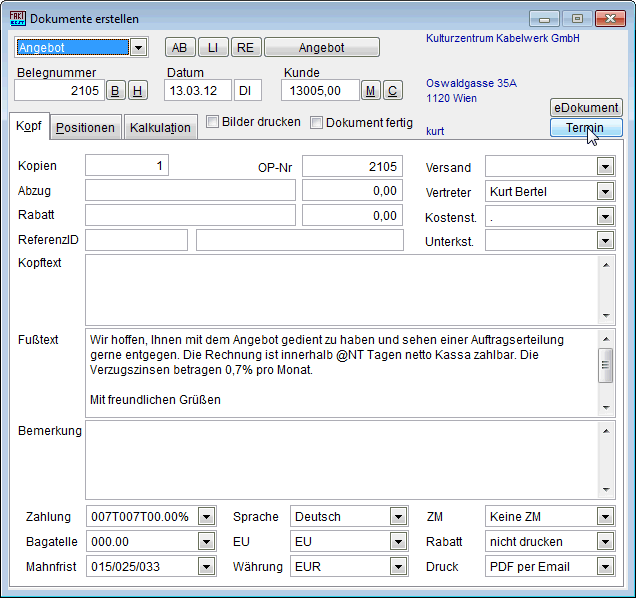Click the wide Angebot button

322,47
